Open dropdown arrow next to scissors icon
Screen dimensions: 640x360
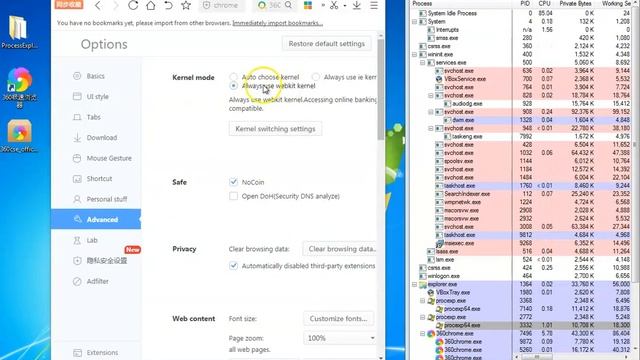(345, 6)
